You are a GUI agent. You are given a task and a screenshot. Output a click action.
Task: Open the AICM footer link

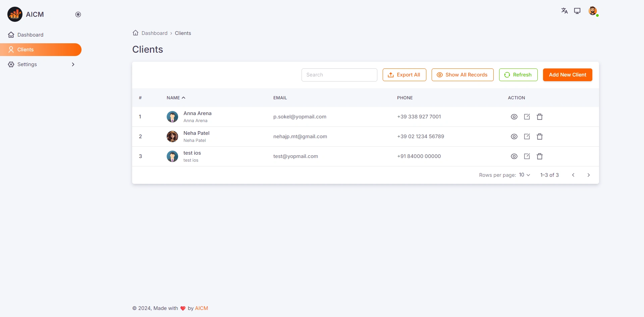202,308
